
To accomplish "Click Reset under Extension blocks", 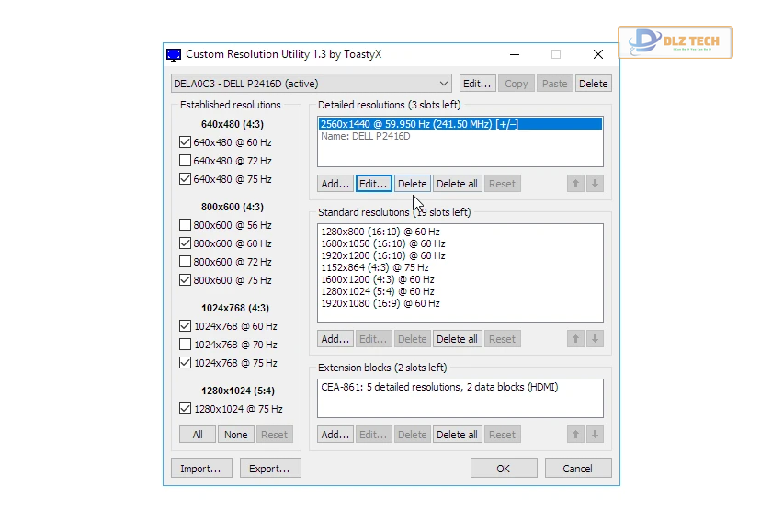I will [502, 434].
